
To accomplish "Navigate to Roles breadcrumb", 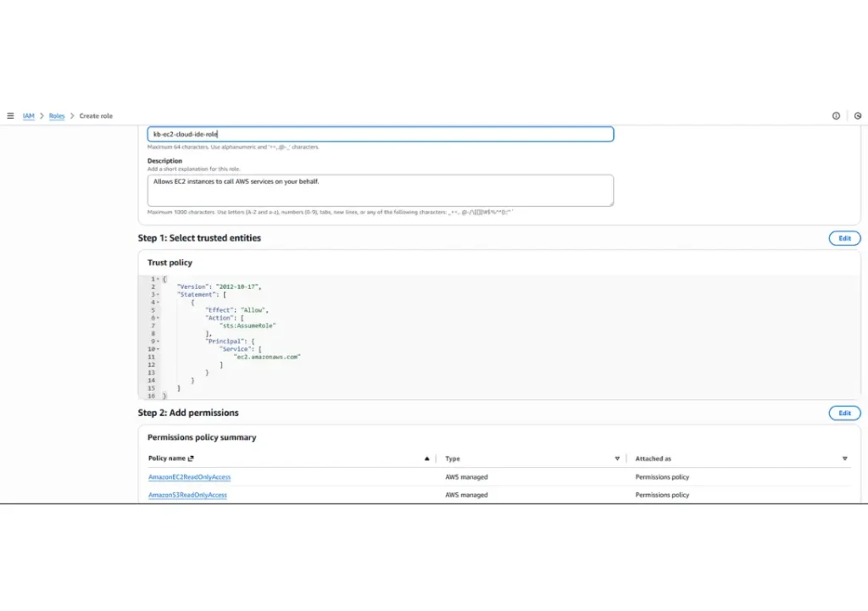I will point(56,116).
